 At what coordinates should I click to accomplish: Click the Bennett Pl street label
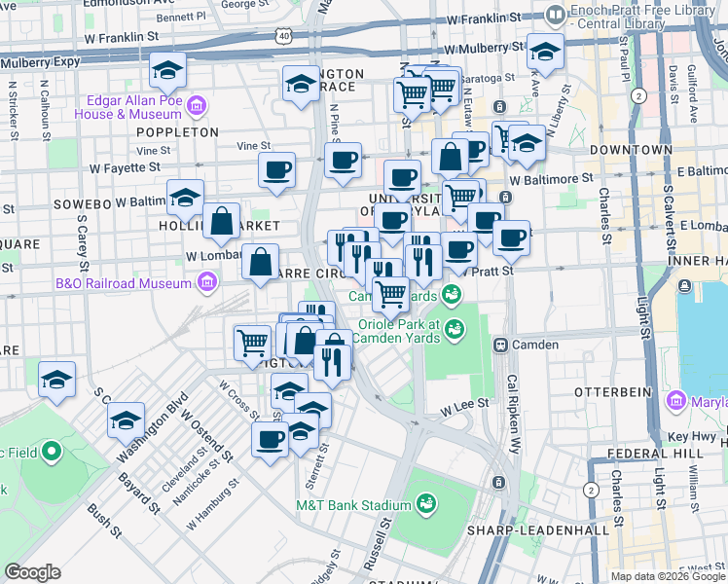tap(181, 18)
